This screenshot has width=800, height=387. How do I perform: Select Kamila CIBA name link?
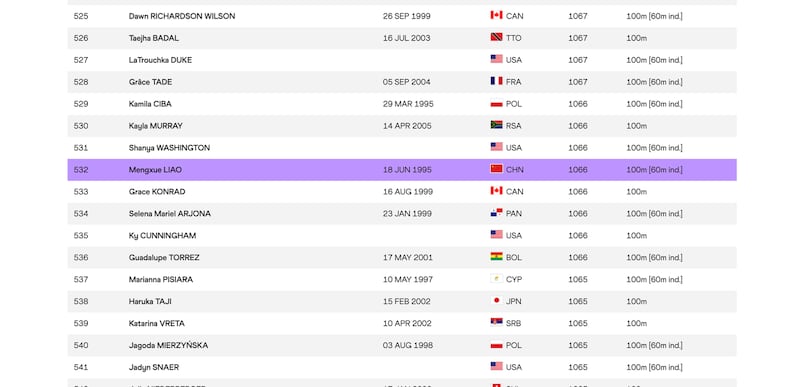[x=150, y=104]
